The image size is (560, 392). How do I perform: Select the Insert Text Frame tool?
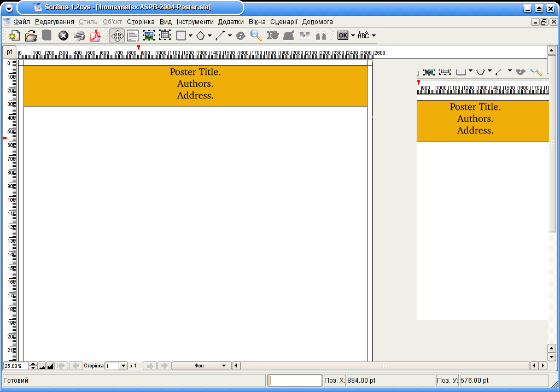pos(132,36)
